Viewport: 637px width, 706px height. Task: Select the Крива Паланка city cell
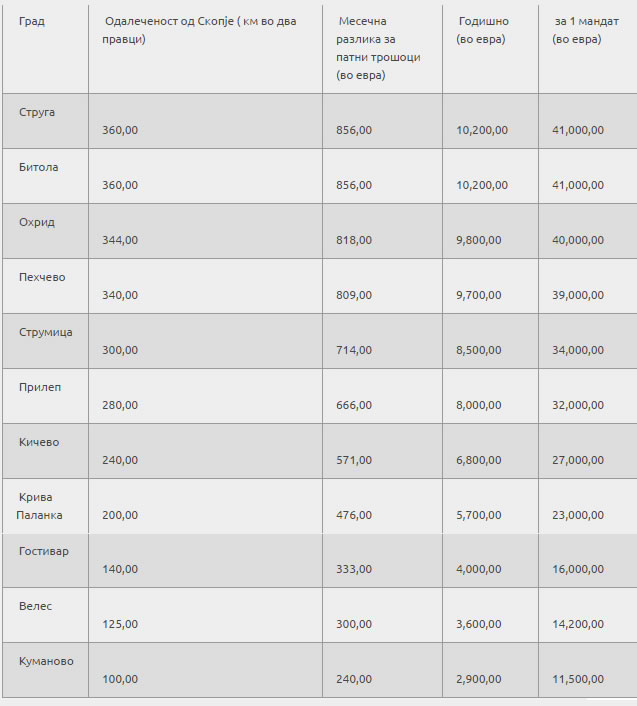pos(40,506)
